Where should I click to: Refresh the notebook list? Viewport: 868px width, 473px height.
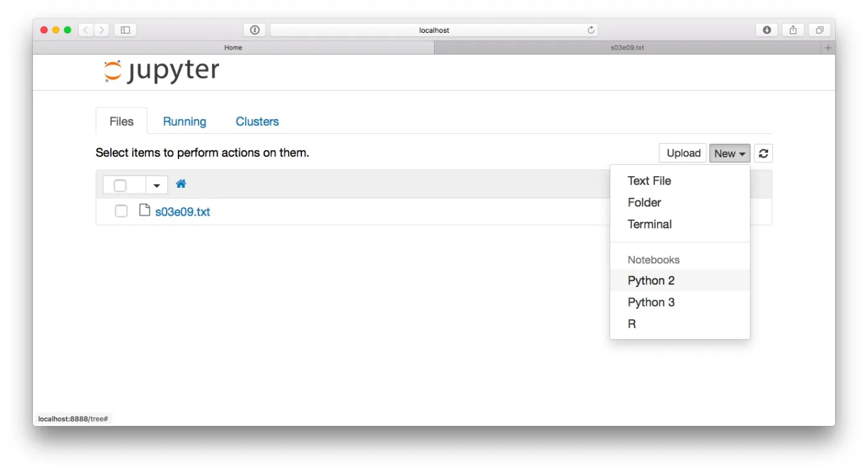tap(763, 153)
